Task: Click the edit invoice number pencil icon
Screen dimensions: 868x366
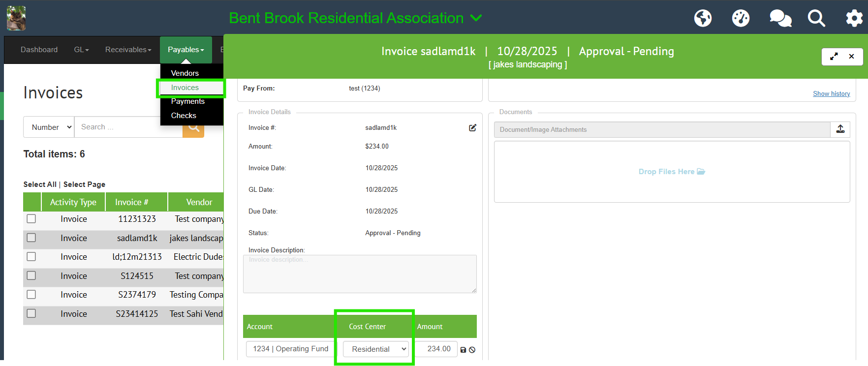Action: (472, 128)
